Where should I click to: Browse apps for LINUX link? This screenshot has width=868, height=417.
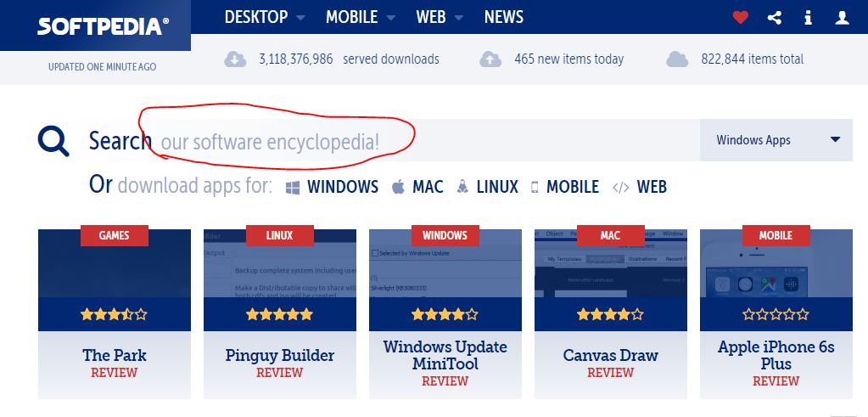point(497,187)
